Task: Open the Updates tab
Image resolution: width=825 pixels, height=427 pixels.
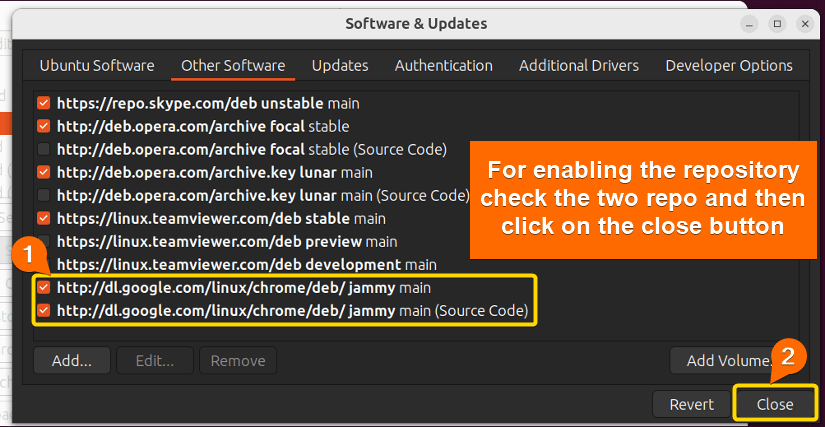Action: click(340, 66)
